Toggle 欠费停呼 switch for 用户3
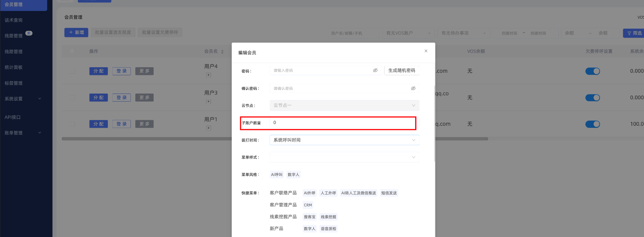The width and height of the screenshot is (644, 237). [x=592, y=98]
